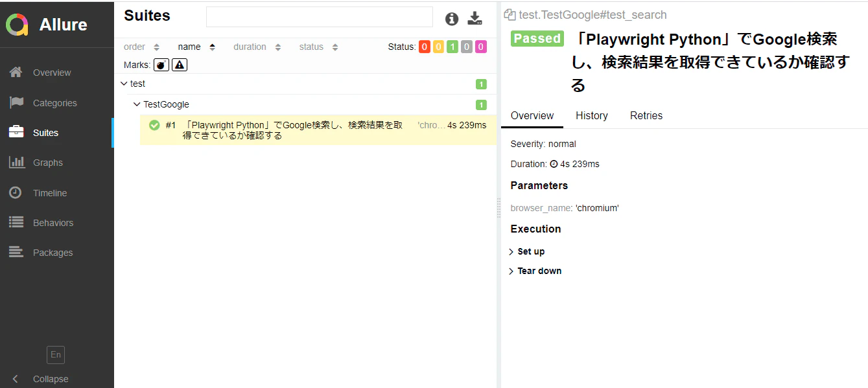This screenshot has width=868, height=388.
Task: Sort suites by order
Action: tap(141, 47)
